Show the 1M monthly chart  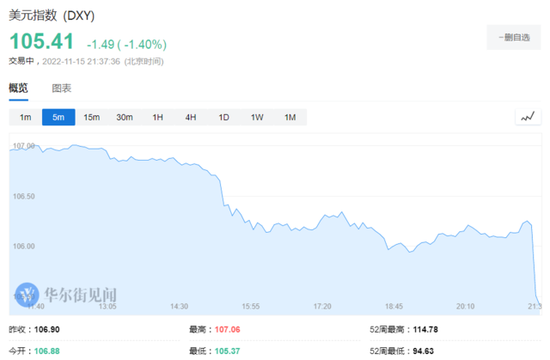(x=290, y=117)
